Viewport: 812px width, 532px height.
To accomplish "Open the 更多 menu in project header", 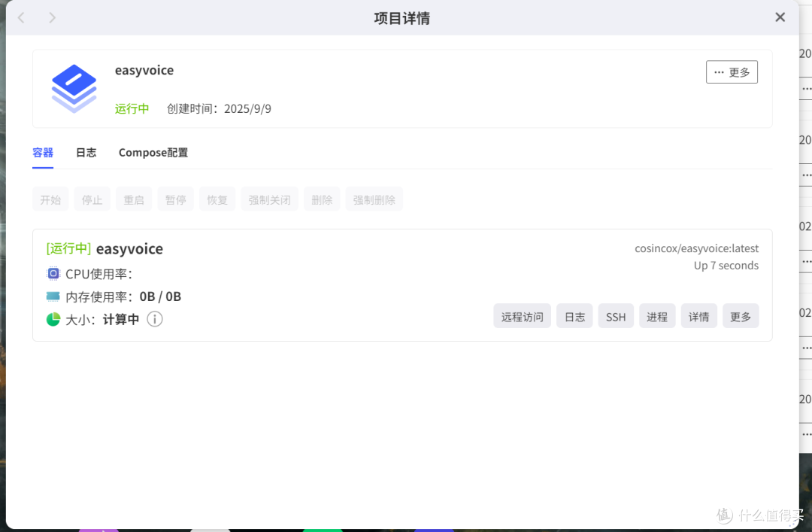I will [x=732, y=72].
